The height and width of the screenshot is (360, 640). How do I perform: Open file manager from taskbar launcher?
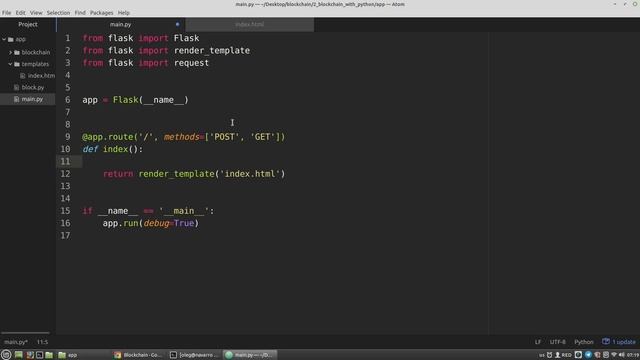click(x=49, y=355)
